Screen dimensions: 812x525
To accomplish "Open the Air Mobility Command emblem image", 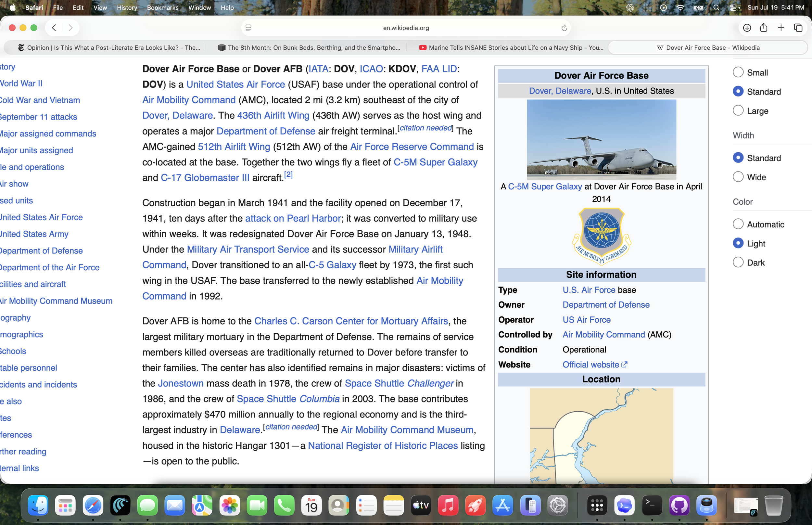I will pos(602,237).
